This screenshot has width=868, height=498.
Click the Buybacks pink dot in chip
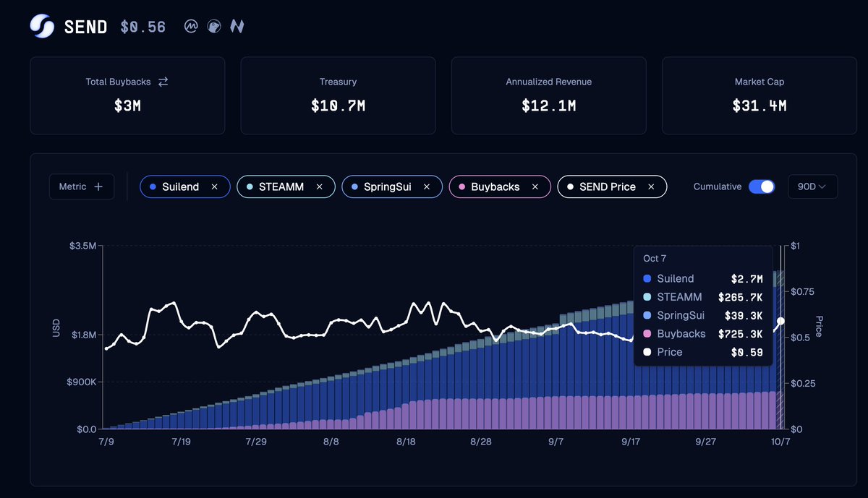(461, 187)
